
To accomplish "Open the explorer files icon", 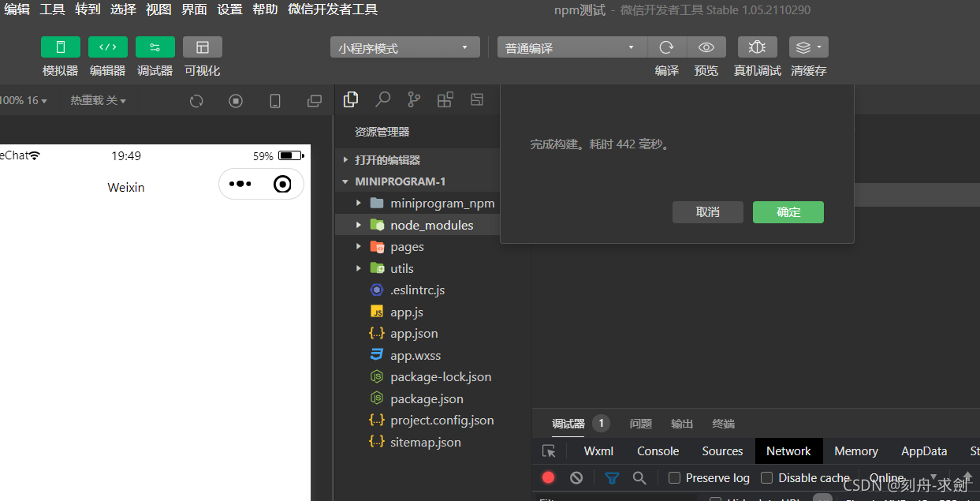I will coord(352,99).
